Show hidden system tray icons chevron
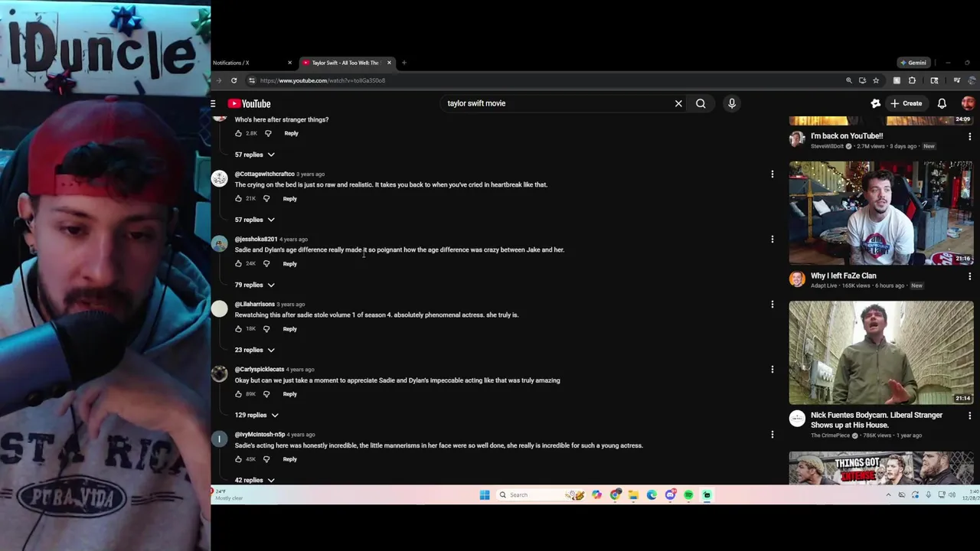This screenshot has width=980, height=551. (888, 495)
